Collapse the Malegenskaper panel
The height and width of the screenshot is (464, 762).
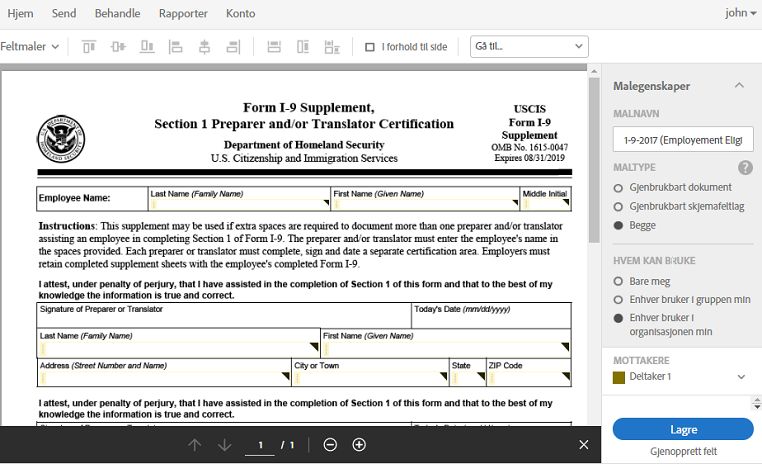[x=739, y=86]
